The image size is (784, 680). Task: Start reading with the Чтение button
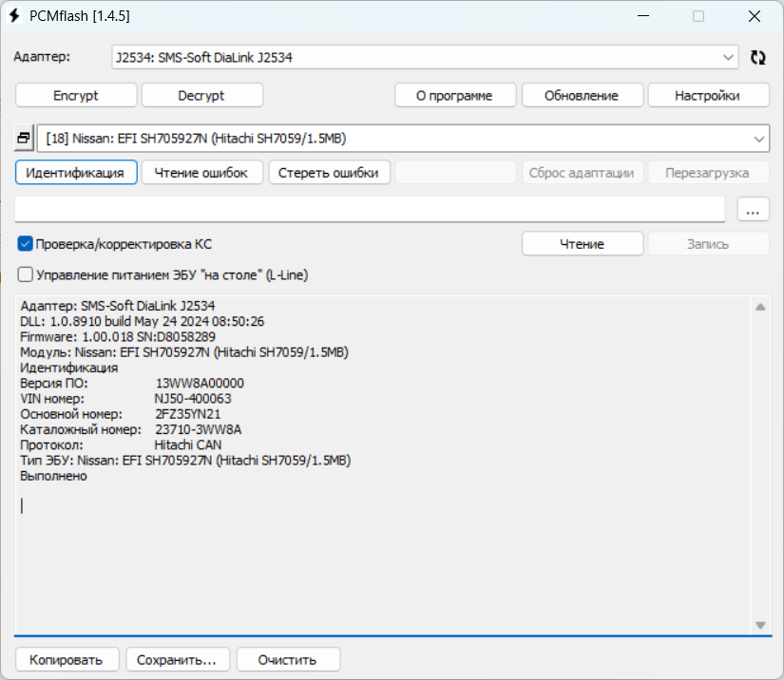pos(581,243)
